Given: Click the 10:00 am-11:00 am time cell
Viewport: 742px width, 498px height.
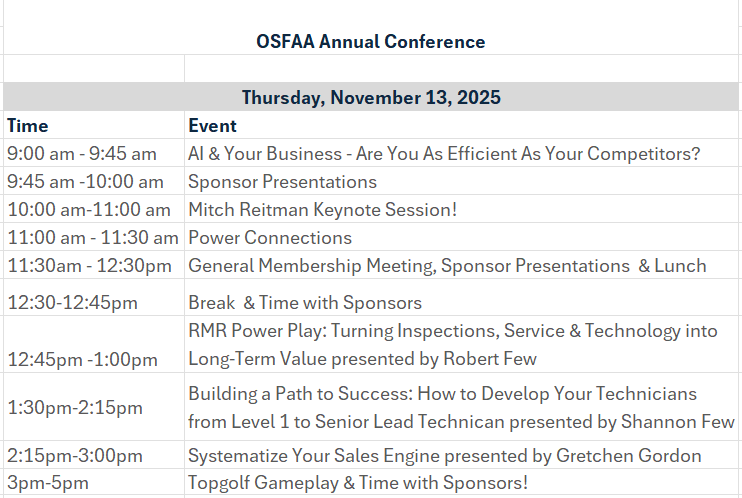Looking at the screenshot, I should point(89,210).
